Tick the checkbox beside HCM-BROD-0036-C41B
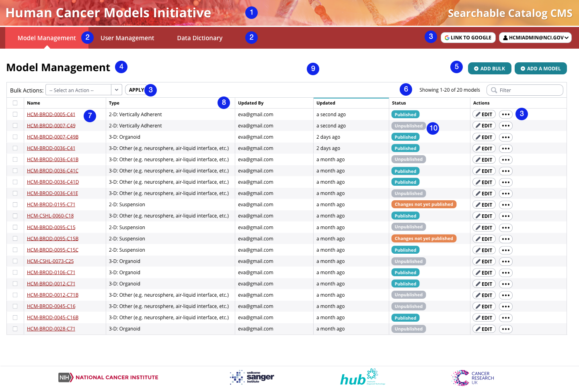 coord(15,159)
